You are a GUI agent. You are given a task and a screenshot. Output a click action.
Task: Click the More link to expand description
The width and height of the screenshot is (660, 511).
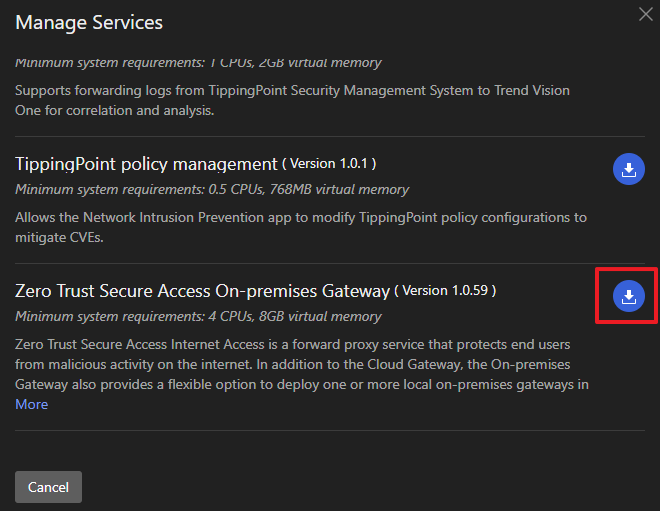point(31,404)
